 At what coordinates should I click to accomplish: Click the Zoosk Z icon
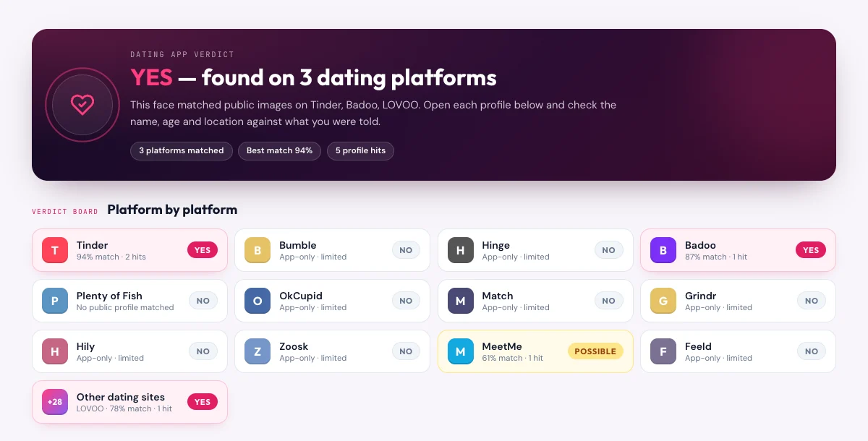[x=258, y=351]
